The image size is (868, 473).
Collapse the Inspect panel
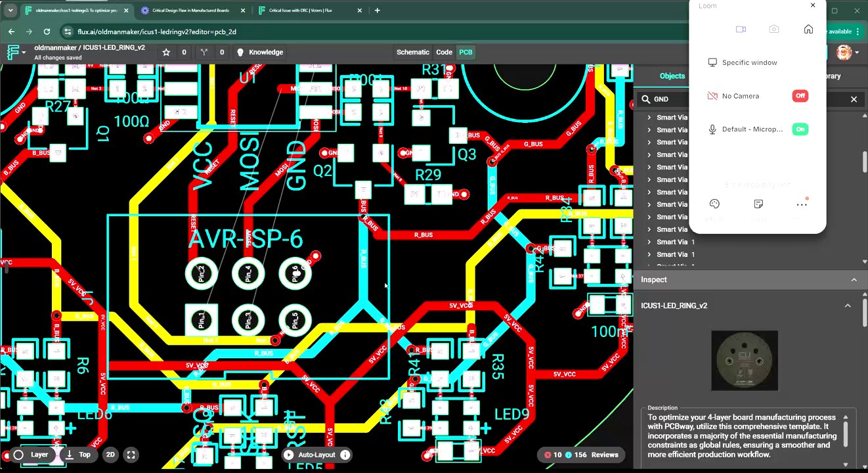click(x=854, y=280)
